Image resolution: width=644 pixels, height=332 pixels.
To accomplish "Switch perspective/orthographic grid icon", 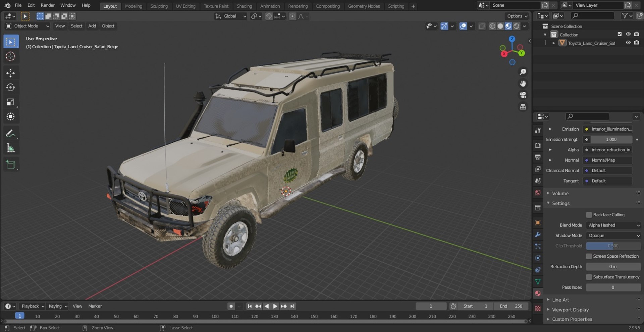I will tap(523, 107).
